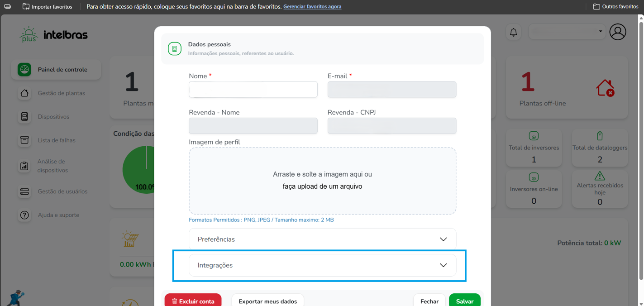Open the user profile avatar icon
The width and height of the screenshot is (644, 306).
click(617, 32)
